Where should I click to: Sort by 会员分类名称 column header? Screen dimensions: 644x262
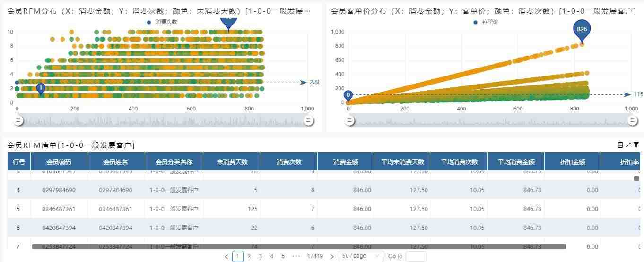click(x=174, y=162)
